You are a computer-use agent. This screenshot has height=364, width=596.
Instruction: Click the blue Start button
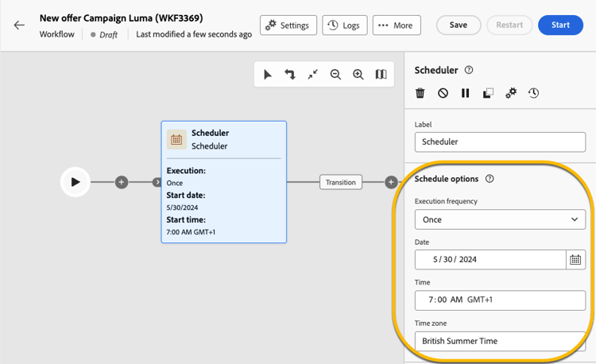(x=560, y=25)
